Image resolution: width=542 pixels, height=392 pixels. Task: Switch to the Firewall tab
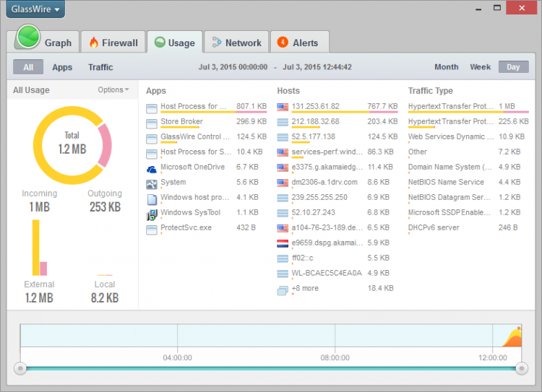tap(113, 42)
